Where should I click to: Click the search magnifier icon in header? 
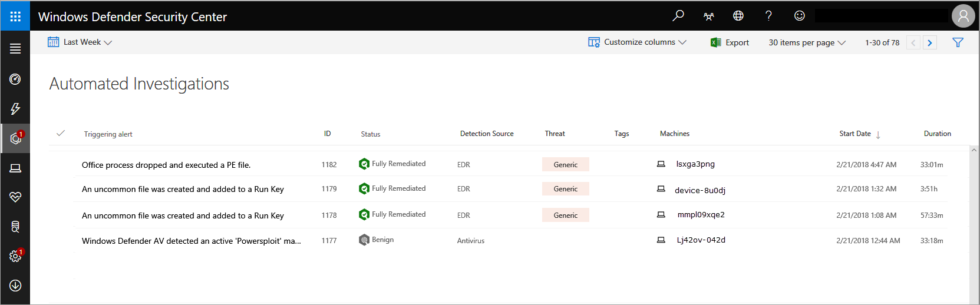tap(678, 16)
